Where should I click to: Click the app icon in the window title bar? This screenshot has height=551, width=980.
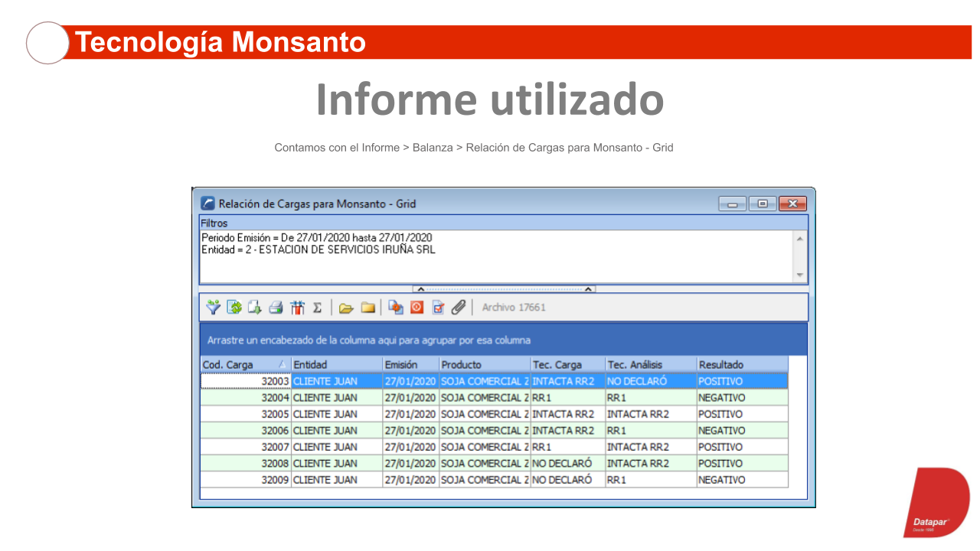click(207, 204)
